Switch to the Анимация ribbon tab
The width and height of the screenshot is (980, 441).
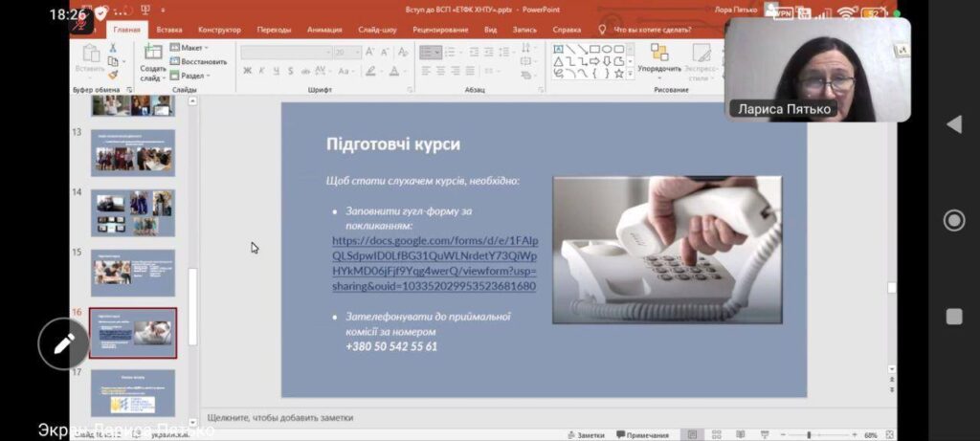click(x=324, y=30)
